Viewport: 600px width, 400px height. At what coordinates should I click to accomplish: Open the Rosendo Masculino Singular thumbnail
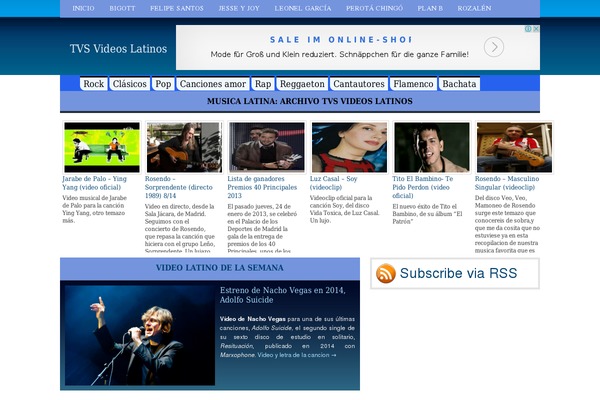515,147
